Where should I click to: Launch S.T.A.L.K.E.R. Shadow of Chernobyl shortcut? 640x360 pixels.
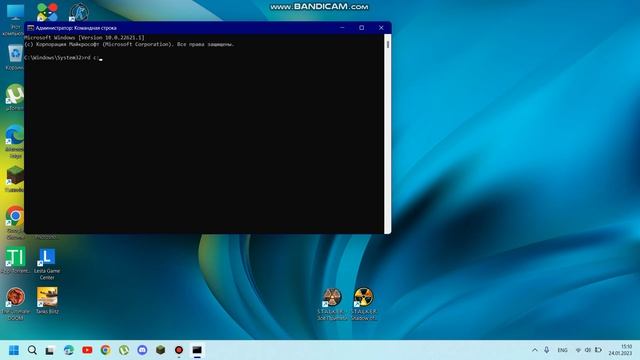363,297
